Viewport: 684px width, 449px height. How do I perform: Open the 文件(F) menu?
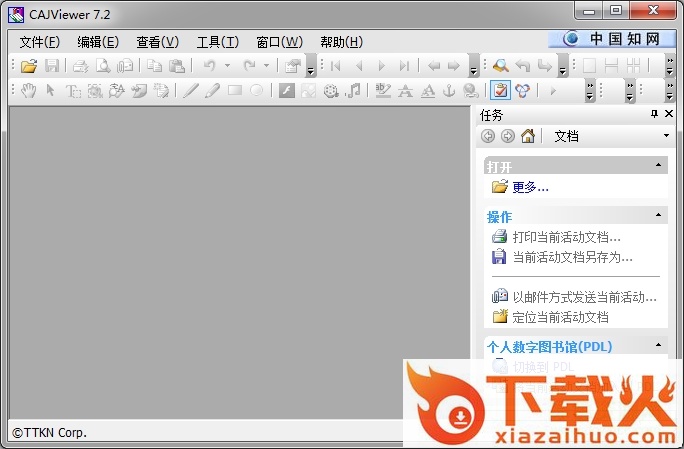(40, 41)
